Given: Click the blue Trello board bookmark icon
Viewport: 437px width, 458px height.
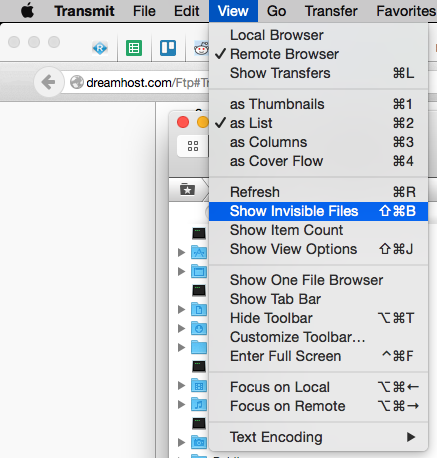Looking at the screenshot, I should (x=168, y=48).
